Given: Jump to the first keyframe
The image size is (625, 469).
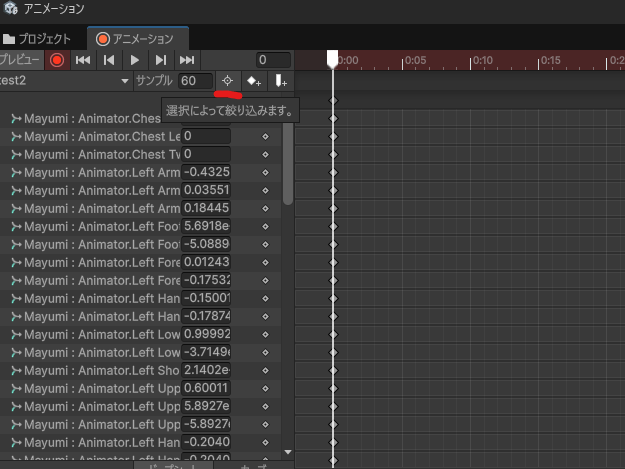Looking at the screenshot, I should 84,60.
